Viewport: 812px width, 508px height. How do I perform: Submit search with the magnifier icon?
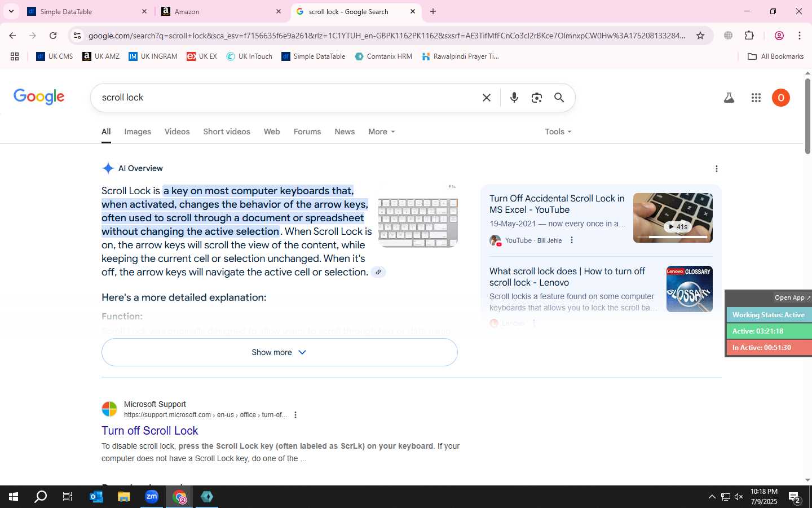pos(559,98)
